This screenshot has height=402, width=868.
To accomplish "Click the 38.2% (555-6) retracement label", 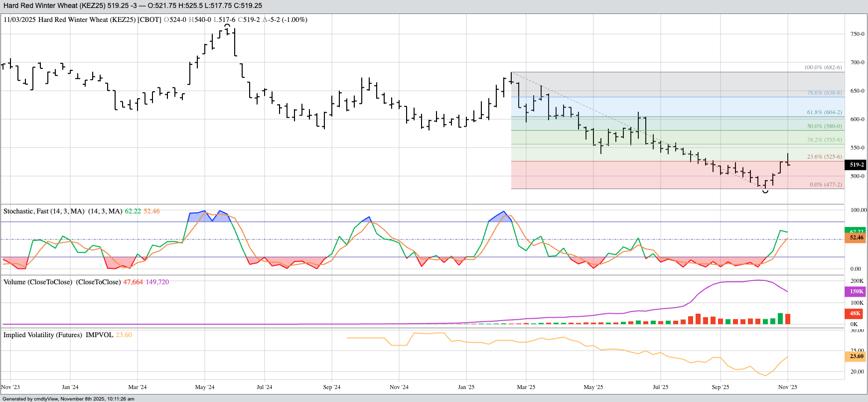I will [824, 140].
